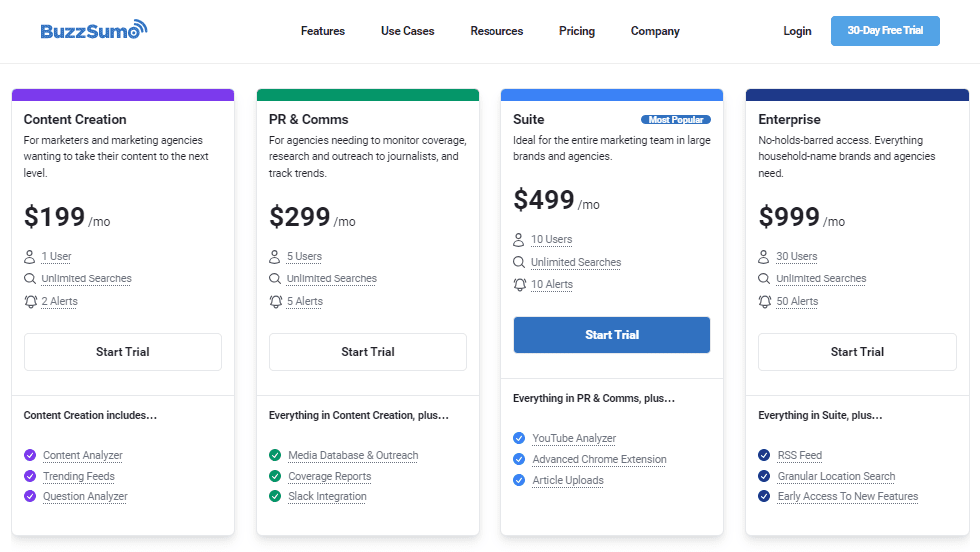The image size is (980, 552).
Task: Click the 10 Users link
Action: coord(551,240)
